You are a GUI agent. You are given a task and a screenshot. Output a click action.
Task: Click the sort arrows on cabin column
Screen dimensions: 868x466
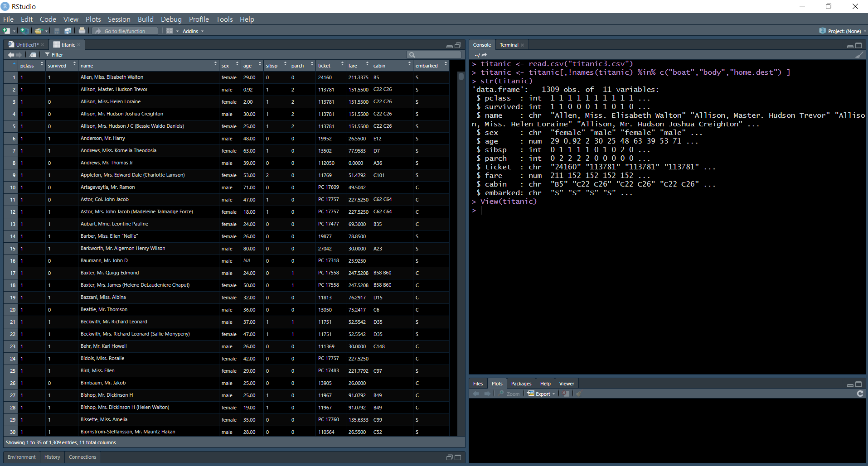coord(409,64)
